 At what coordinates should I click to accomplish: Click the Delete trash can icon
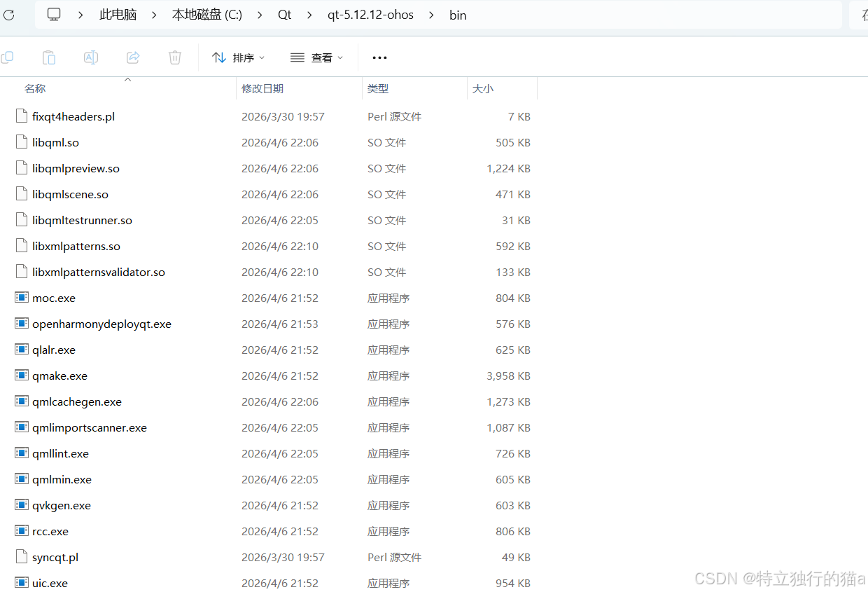(175, 57)
